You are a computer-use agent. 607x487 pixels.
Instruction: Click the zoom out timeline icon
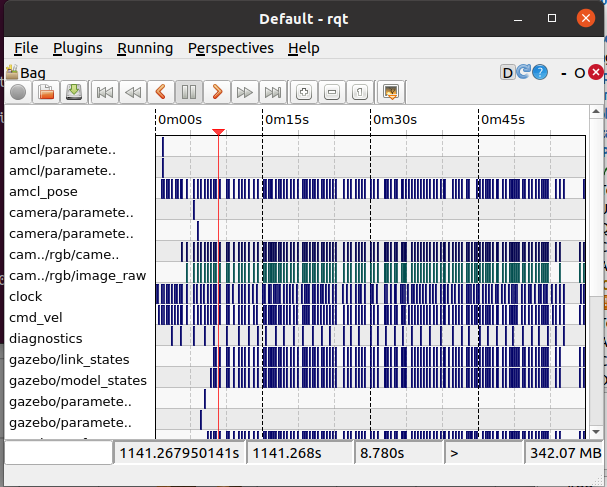coord(332,92)
